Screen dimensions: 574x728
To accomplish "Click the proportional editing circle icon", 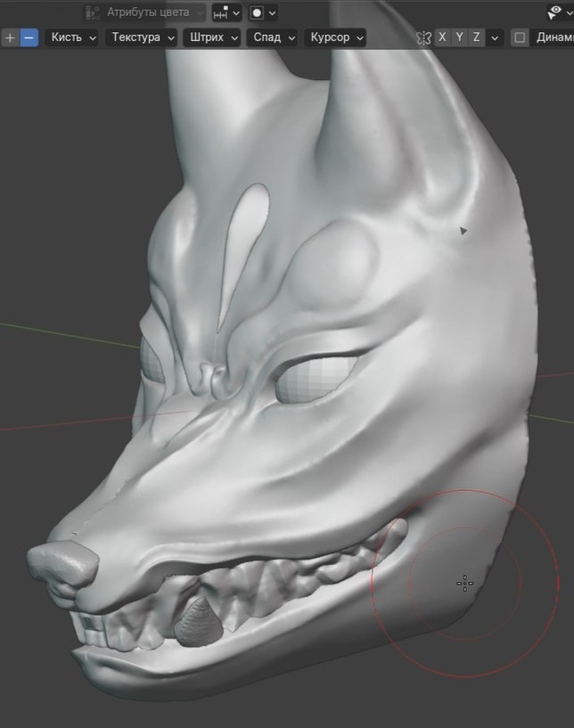I will point(257,13).
